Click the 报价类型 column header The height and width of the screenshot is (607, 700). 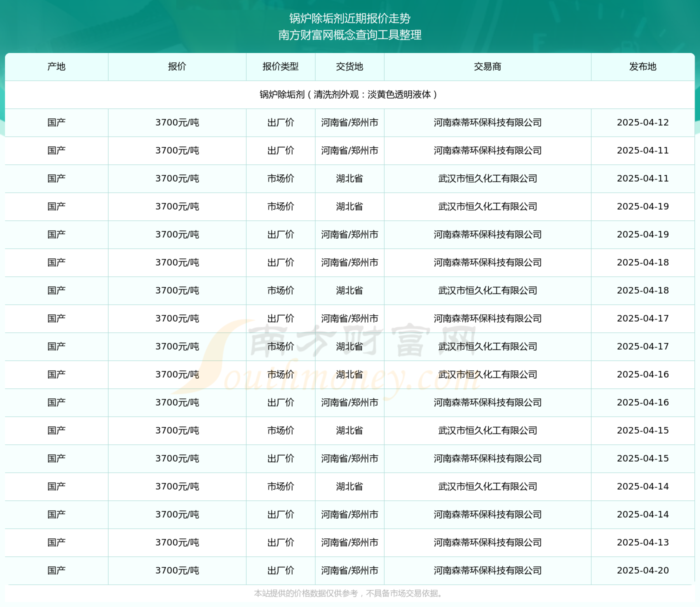280,66
